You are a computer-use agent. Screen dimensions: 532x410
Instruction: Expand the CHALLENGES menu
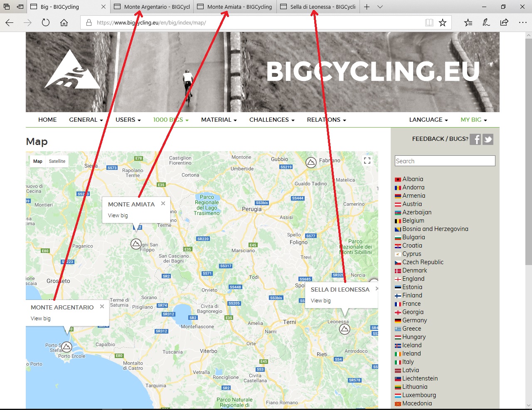(271, 120)
